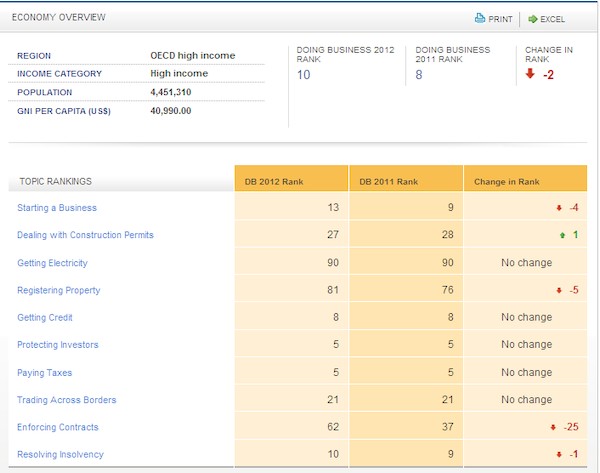Select the Getting Electricity topic
The height and width of the screenshot is (473, 600).
pyautogui.click(x=52, y=263)
